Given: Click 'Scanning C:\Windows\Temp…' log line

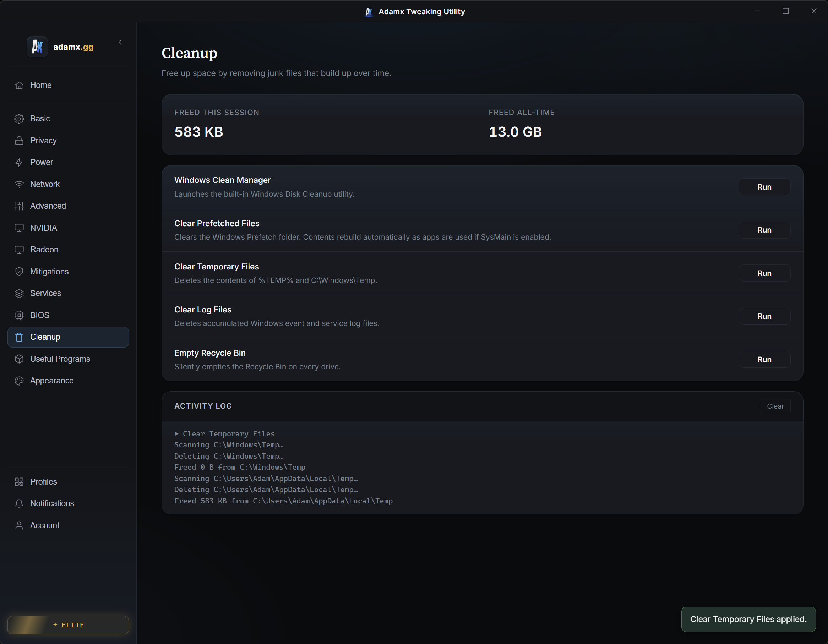Looking at the screenshot, I should (x=229, y=445).
